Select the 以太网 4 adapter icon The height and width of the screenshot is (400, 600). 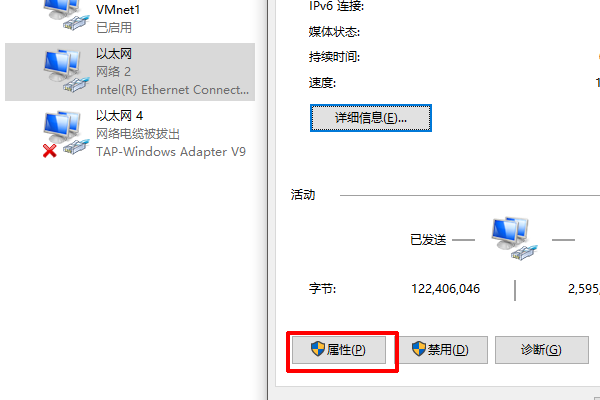point(66,133)
